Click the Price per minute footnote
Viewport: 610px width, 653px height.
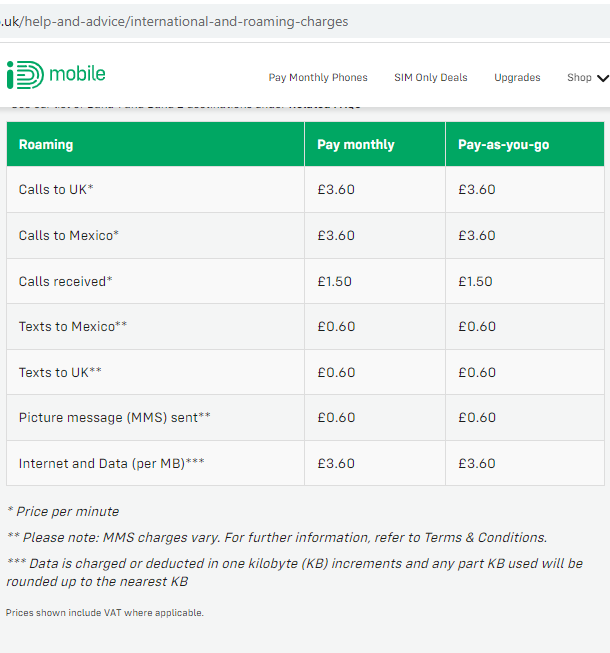(63, 511)
